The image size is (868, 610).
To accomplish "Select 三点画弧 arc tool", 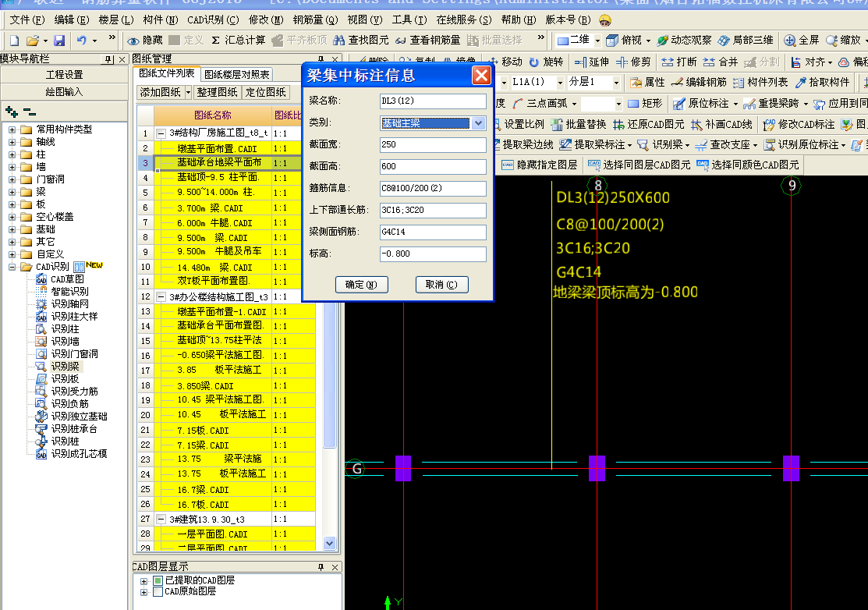I will pyautogui.click(x=540, y=104).
